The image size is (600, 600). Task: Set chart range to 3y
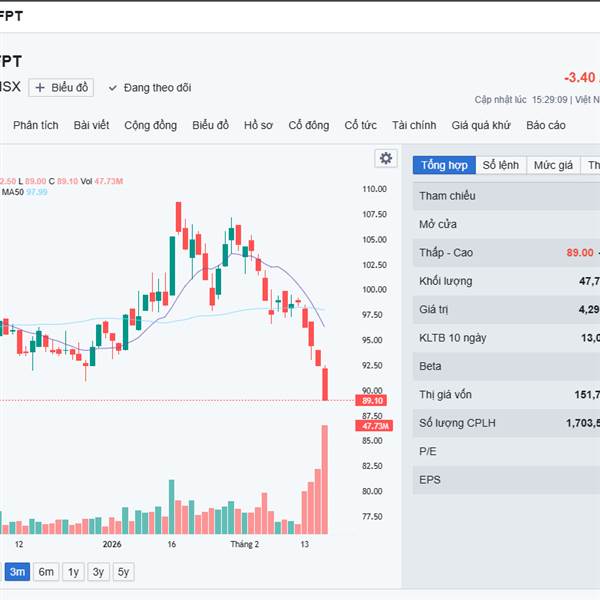pos(98,572)
